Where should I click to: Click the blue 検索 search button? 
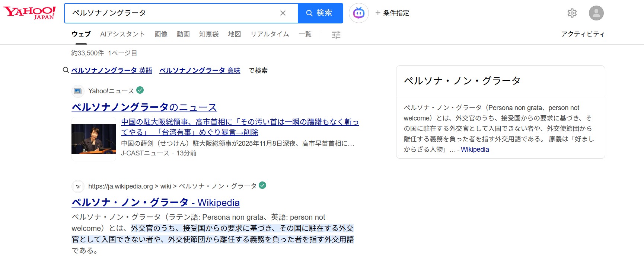pyautogui.click(x=320, y=13)
